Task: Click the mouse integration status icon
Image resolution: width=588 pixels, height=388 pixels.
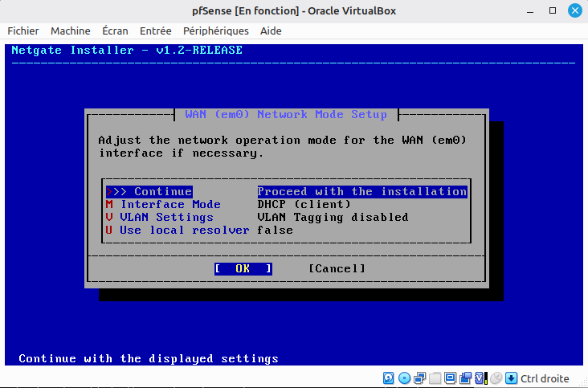Action: pos(496,378)
